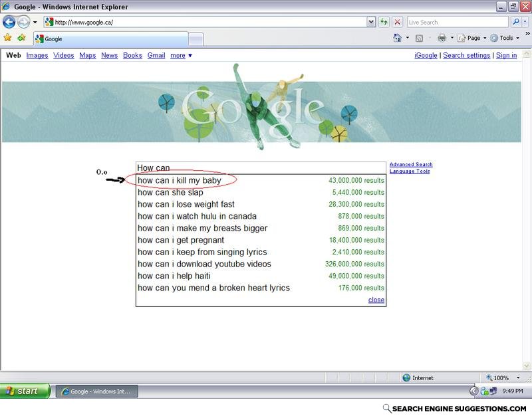Select suggestion 'how can i help haiti'
Screen dimensions: 532x416
[x=261, y=276]
